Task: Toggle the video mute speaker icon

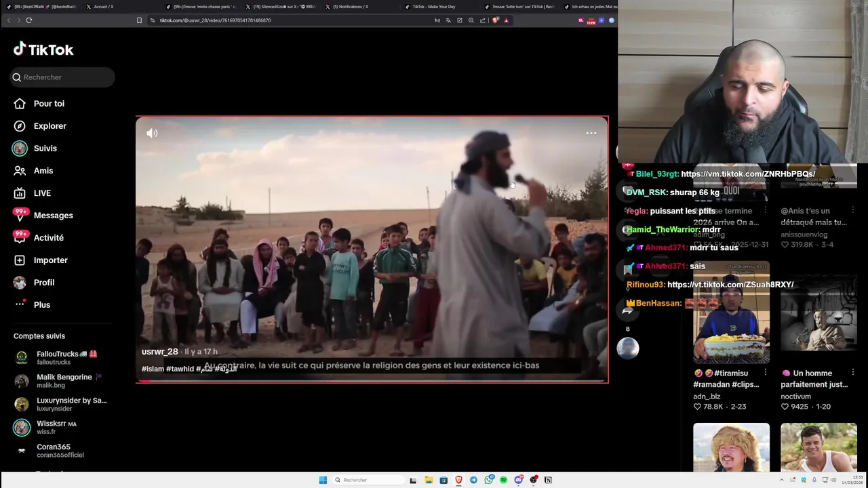Action: (152, 134)
